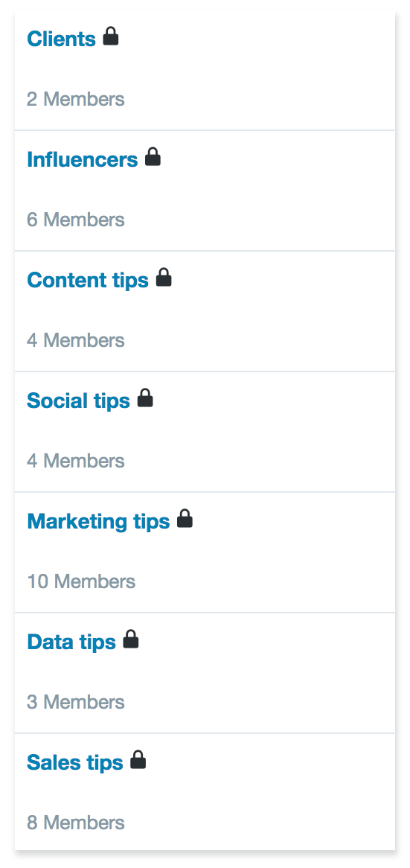The image size is (410, 868).
Task: Go to the Social tips list
Action: [79, 401]
